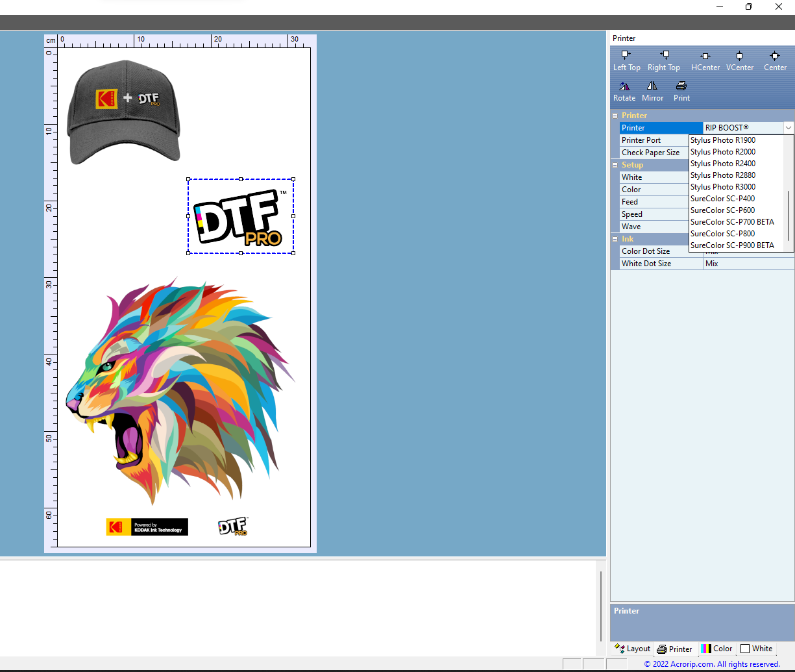
Task: Switch to the Color tab
Action: [x=716, y=649]
